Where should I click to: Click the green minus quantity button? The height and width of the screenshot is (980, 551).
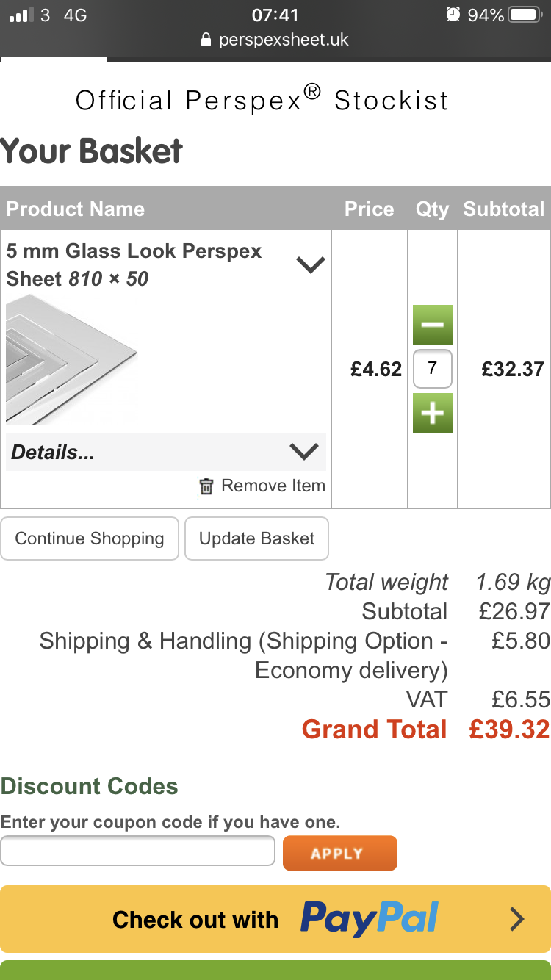click(x=432, y=325)
